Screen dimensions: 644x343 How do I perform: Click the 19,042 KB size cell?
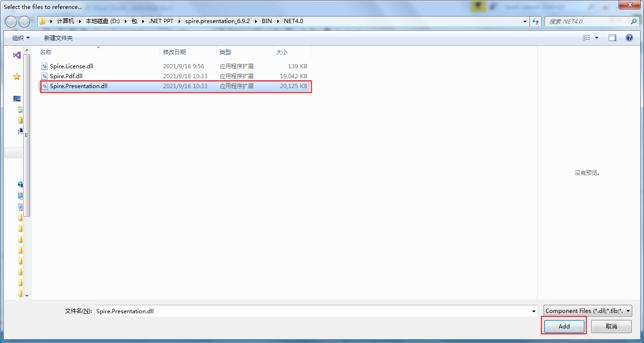[x=293, y=76]
